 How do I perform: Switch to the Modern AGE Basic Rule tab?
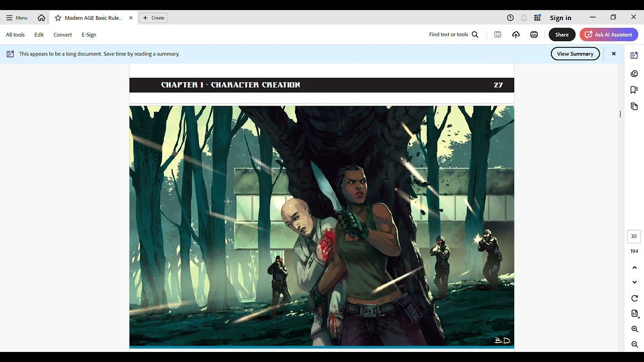pos(93,18)
